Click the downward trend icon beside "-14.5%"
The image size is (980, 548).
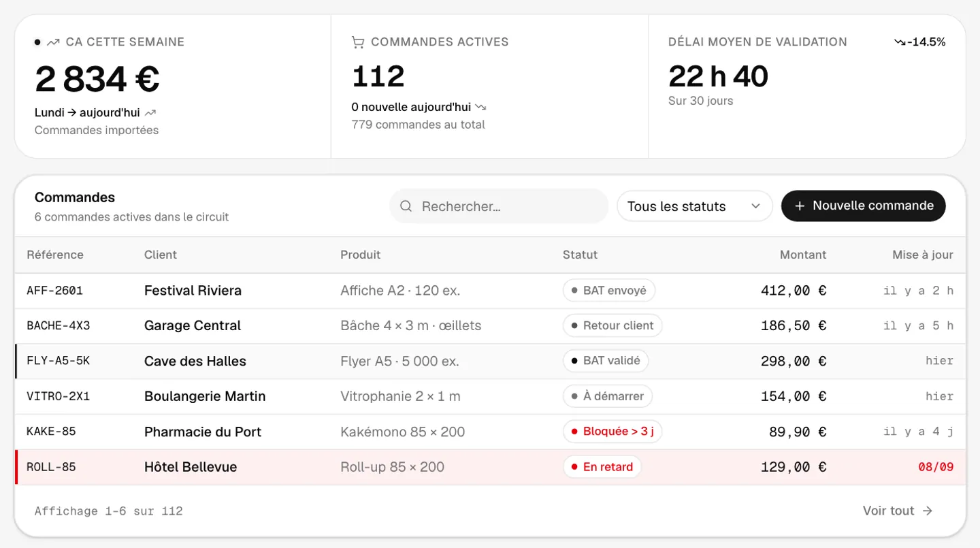[900, 42]
